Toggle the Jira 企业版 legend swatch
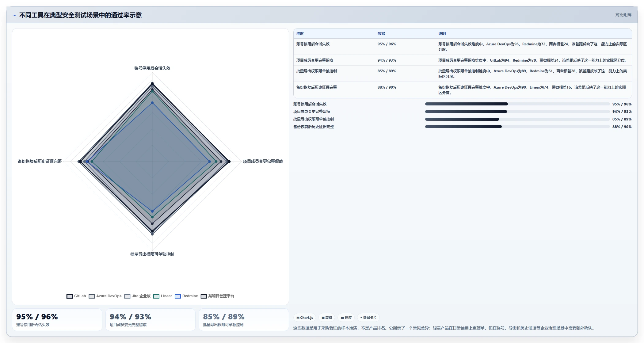The image size is (644, 343). 127,296
